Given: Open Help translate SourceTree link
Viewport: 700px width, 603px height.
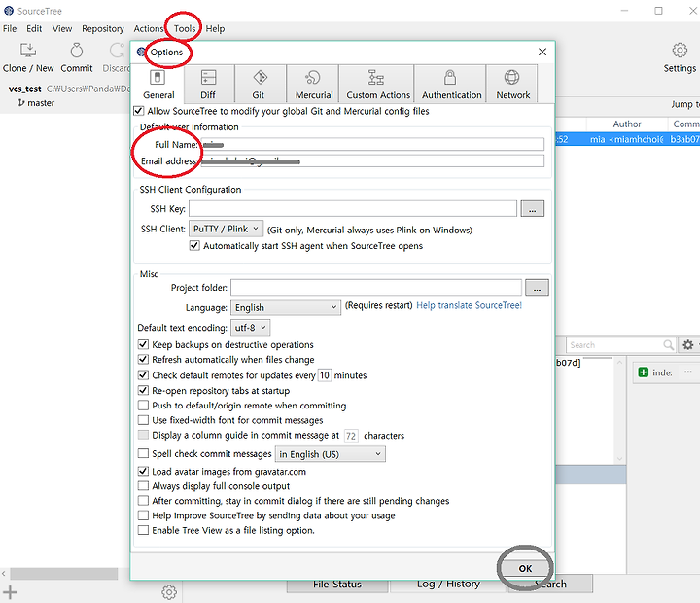Looking at the screenshot, I should point(469,305).
